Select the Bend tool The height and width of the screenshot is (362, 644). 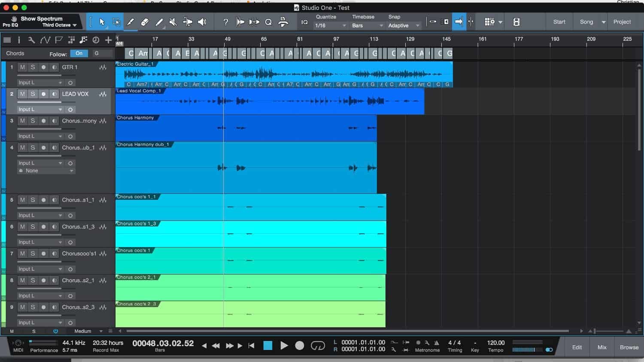(x=188, y=22)
